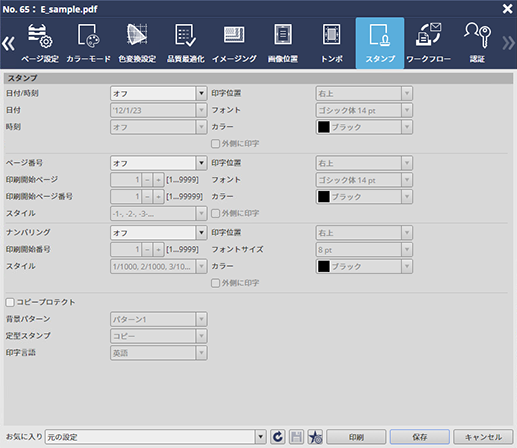Open date/time 印字位置 dropdown
The image size is (517, 448).
[x=364, y=94]
